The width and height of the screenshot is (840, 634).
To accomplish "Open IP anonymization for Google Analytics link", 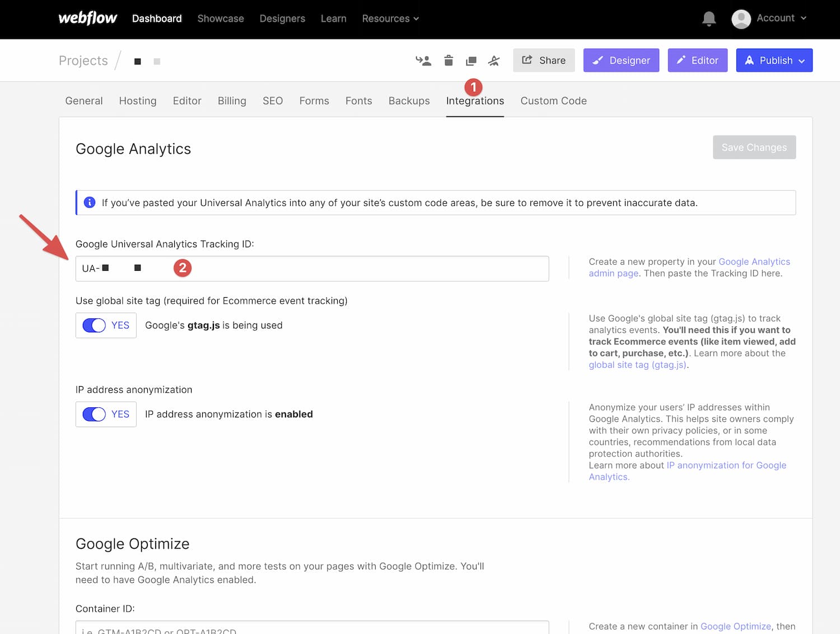I will point(688,471).
